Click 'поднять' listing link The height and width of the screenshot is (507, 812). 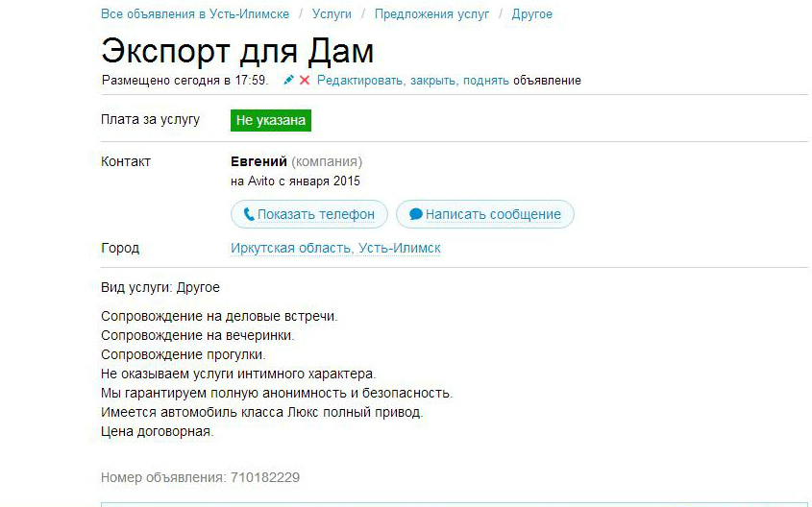(485, 81)
